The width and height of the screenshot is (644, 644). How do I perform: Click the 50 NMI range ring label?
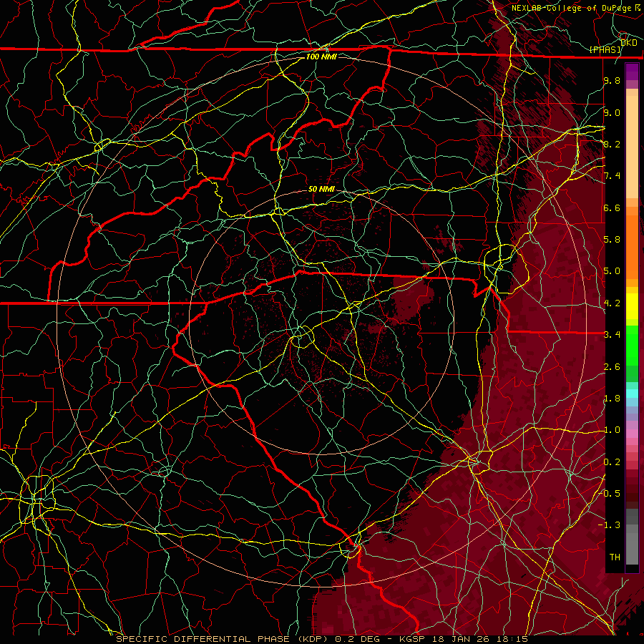321,189
